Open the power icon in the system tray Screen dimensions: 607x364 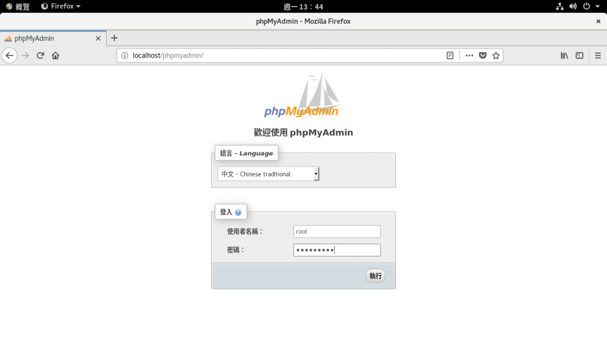click(586, 6)
